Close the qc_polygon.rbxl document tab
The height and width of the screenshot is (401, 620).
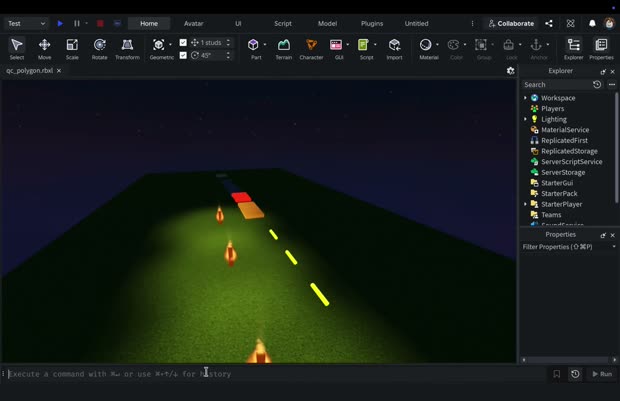click(x=59, y=70)
